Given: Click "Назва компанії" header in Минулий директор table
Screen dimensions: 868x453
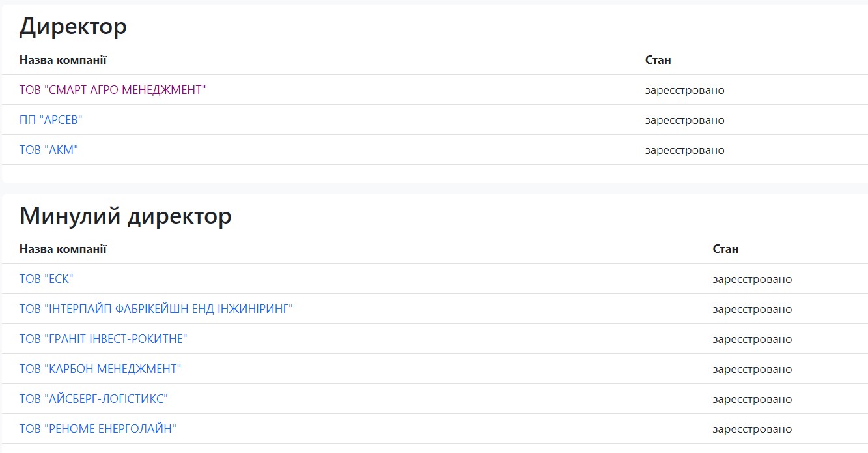Looking at the screenshot, I should [63, 249].
